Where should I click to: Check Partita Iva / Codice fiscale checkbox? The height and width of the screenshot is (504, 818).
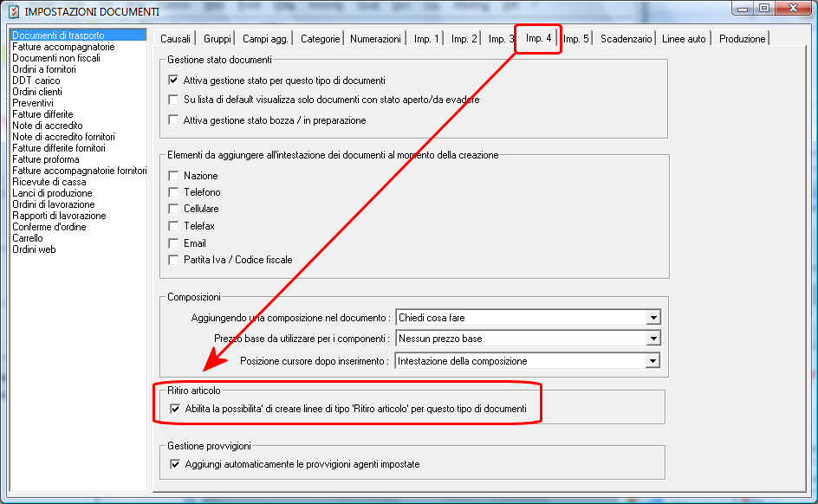[x=173, y=260]
